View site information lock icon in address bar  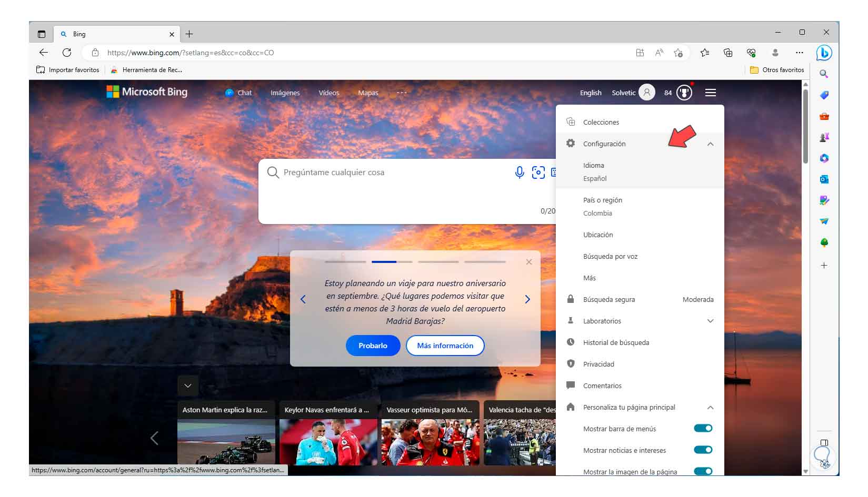[95, 53]
